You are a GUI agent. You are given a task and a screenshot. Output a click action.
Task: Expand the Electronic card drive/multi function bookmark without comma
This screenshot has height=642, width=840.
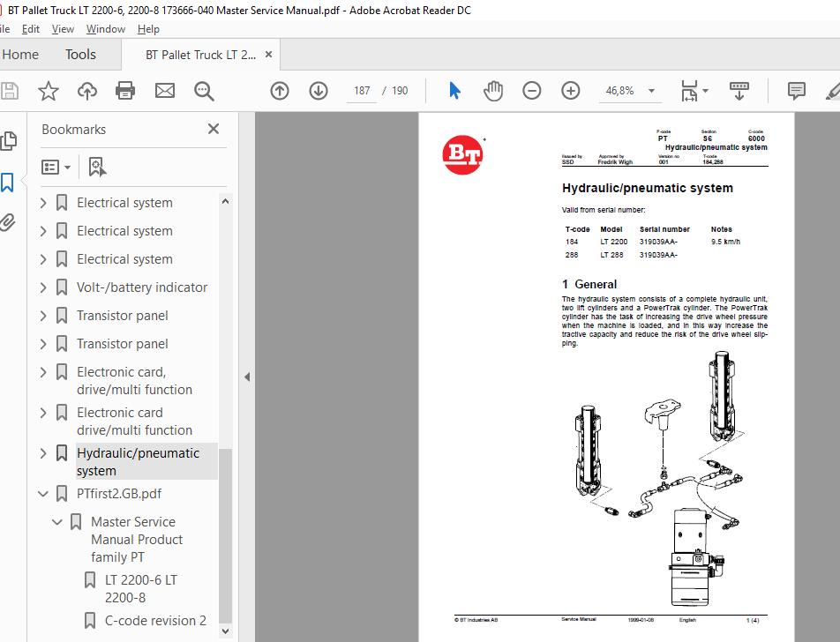(x=43, y=413)
